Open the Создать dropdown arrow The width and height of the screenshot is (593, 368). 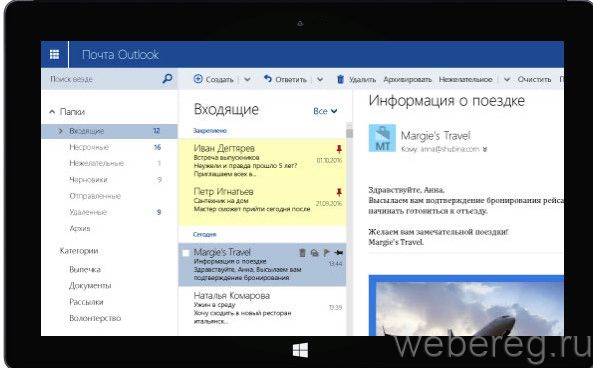(247, 79)
